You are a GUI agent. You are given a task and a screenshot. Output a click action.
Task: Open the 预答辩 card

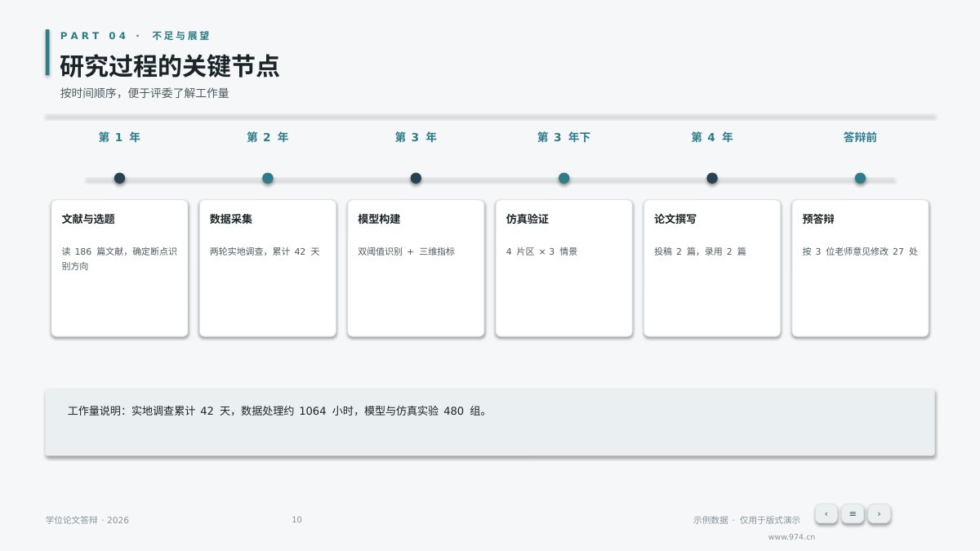click(x=860, y=268)
